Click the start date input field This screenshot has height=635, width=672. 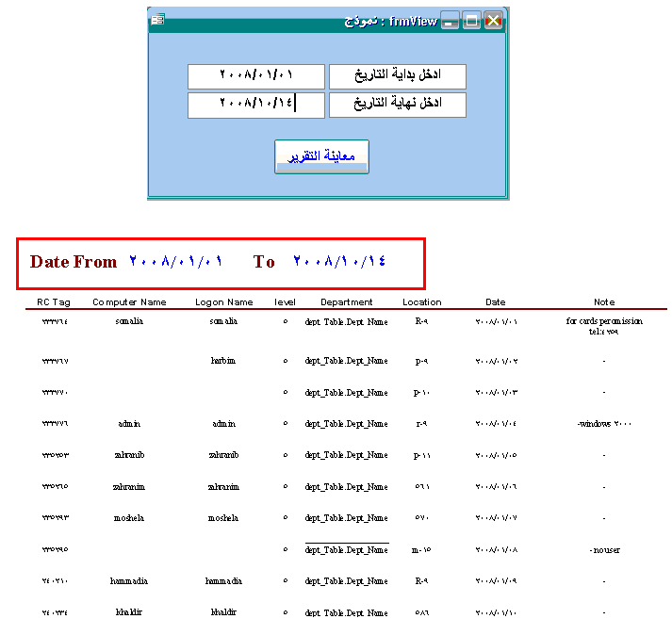(256, 76)
